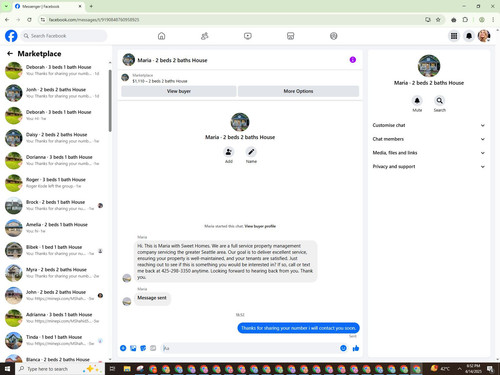500x375 pixels.
Task: Expand the Customise chat section
Action: (x=429, y=125)
